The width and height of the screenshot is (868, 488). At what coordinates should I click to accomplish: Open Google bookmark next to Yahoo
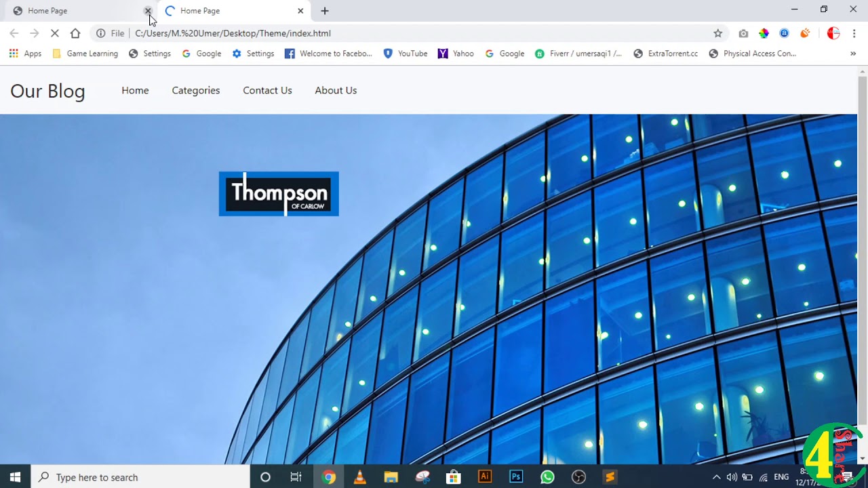click(x=505, y=54)
